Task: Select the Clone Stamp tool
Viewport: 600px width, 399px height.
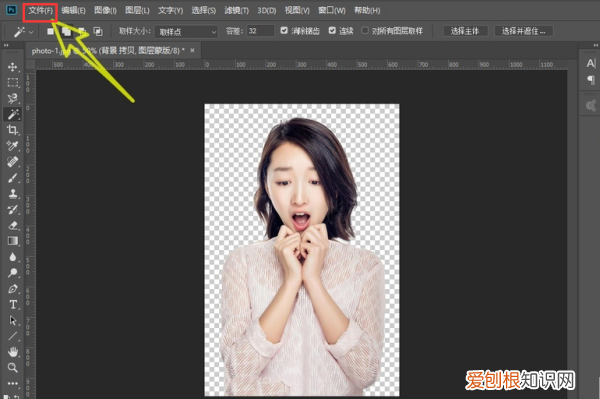Action: [13, 193]
